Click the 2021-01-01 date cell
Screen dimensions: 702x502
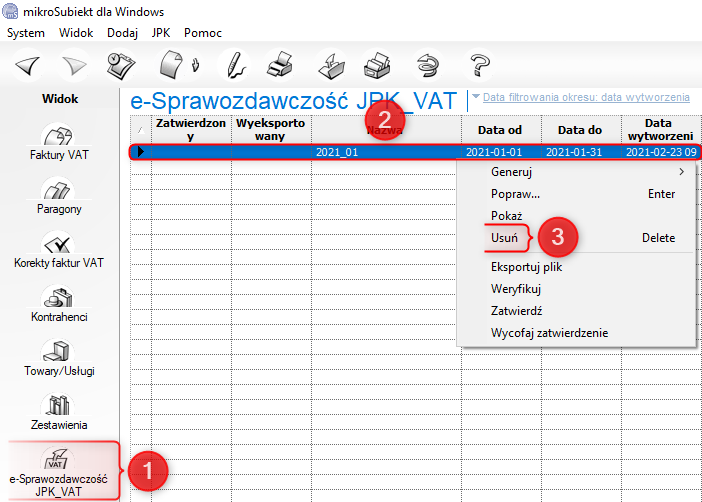(501, 152)
